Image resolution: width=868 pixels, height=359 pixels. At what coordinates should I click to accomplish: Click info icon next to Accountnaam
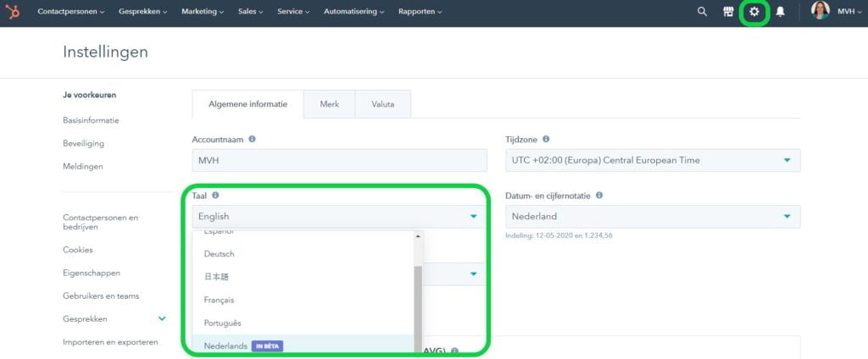(x=252, y=139)
